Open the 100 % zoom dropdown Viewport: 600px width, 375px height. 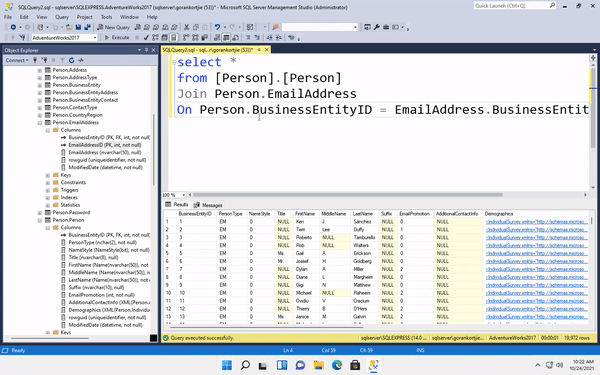(184, 195)
